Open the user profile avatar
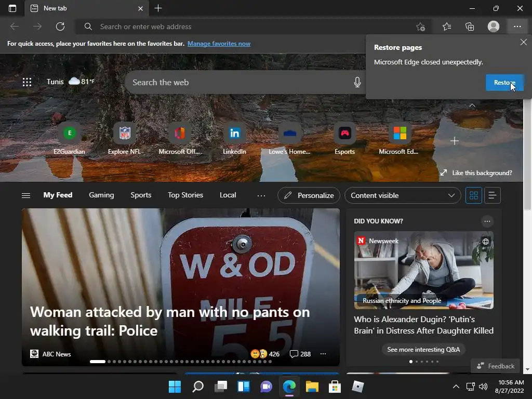This screenshot has width=532, height=399. (x=494, y=26)
